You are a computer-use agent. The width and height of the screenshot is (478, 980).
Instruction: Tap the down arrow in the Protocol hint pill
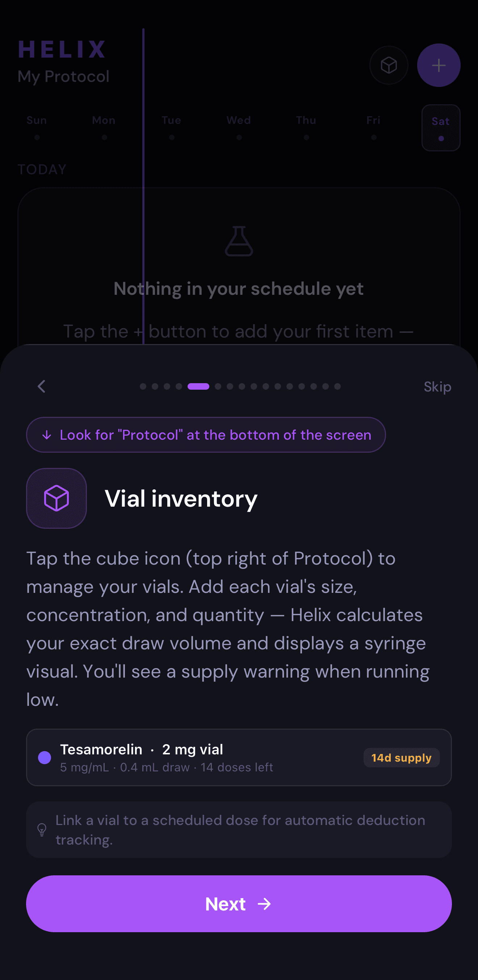point(47,435)
